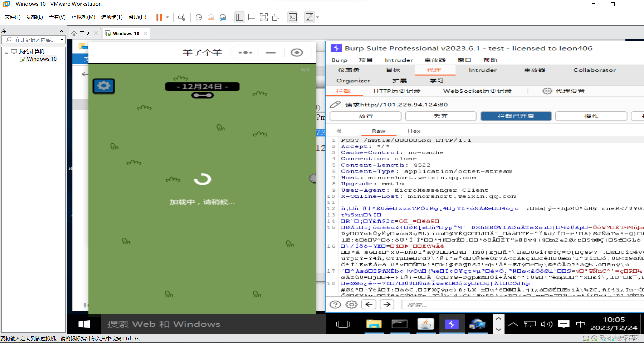Click the pencil edit icon beside request URL
Viewport: 644px width, 343px height.
coord(335,105)
